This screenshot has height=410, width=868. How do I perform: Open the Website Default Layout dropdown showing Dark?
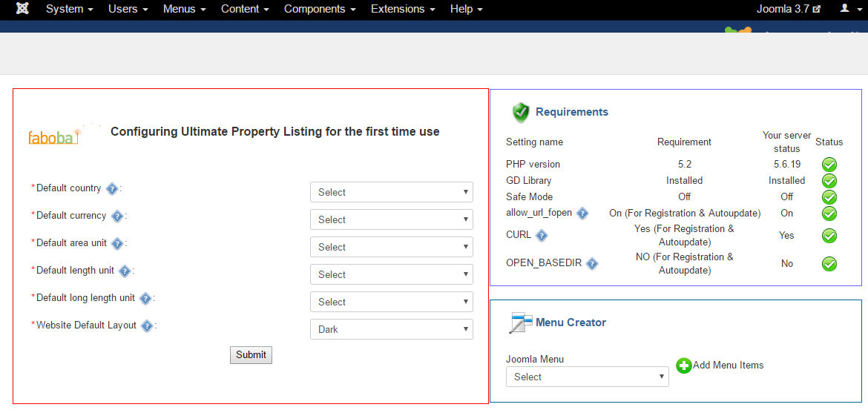pyautogui.click(x=392, y=329)
